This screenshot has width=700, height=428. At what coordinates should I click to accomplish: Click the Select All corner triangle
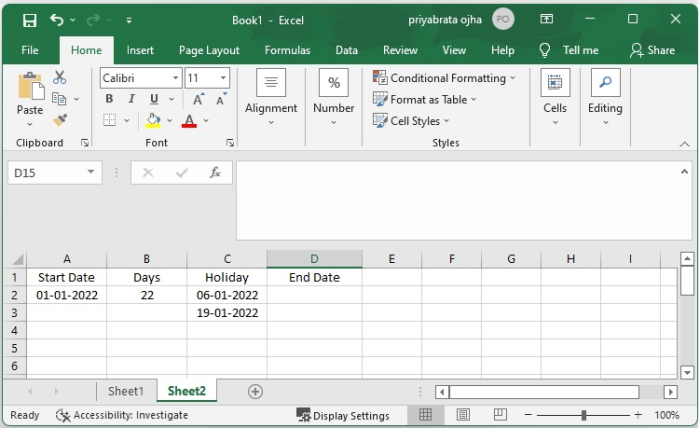pos(17,259)
